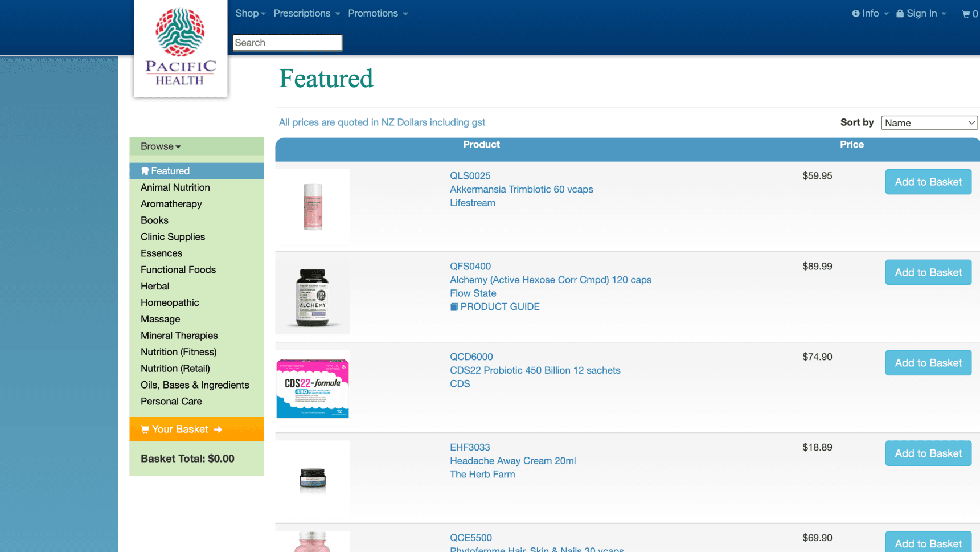This screenshot has height=552, width=980.
Task: Open the Sort by Name combo box
Action: (929, 123)
